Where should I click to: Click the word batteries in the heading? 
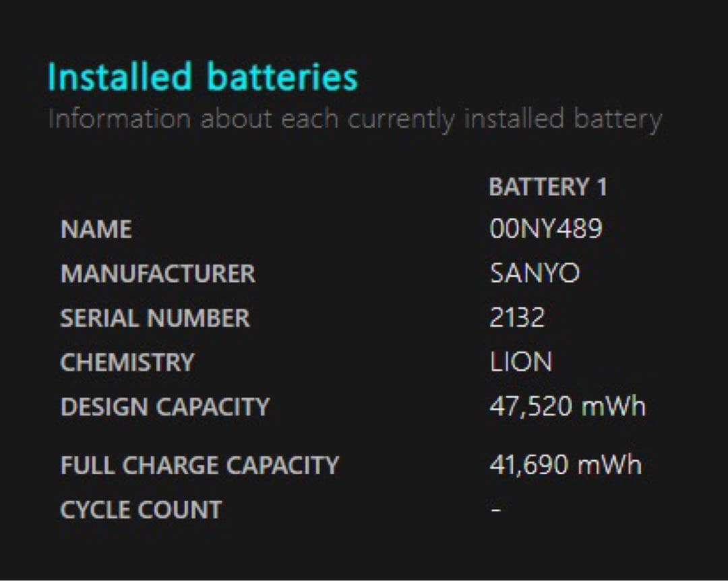282,77
